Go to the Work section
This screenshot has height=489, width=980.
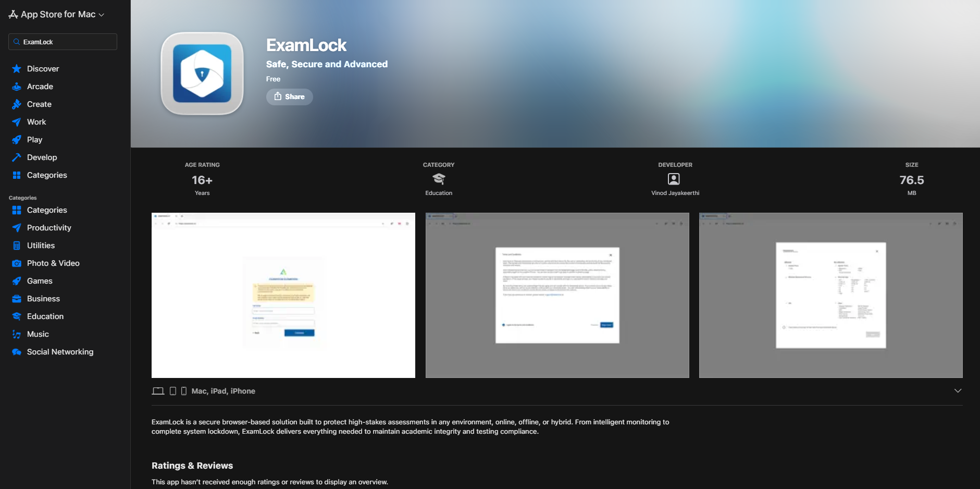[x=36, y=122]
